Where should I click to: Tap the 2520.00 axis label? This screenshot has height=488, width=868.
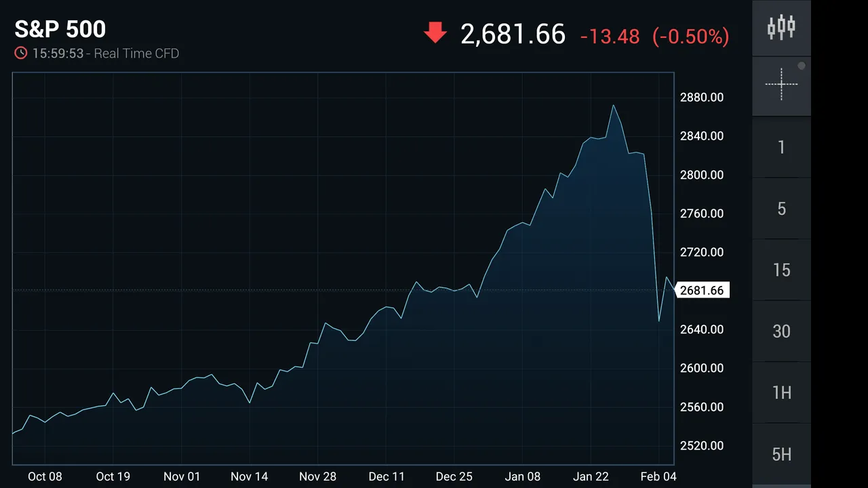[x=702, y=446]
